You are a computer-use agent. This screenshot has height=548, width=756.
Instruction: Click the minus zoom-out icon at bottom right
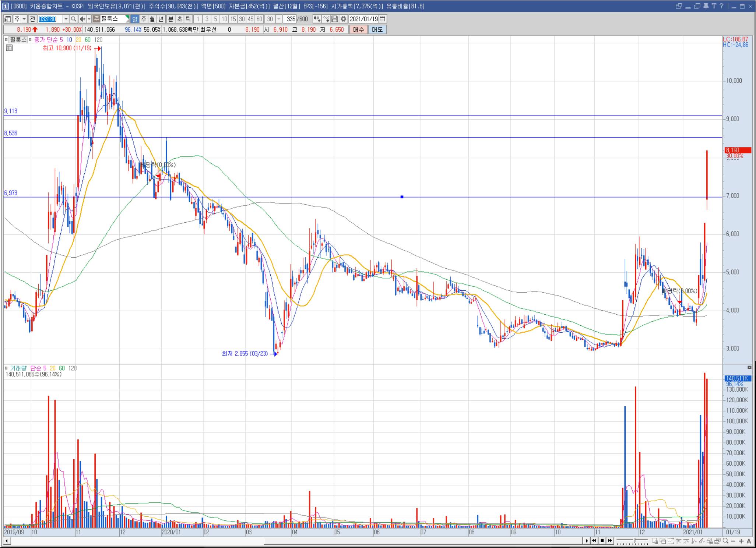pyautogui.click(x=734, y=541)
